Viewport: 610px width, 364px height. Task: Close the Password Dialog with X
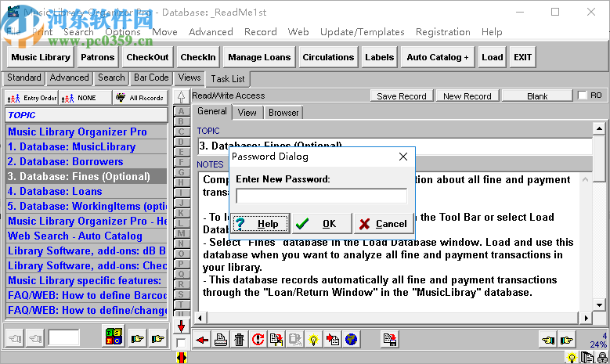coord(403,157)
